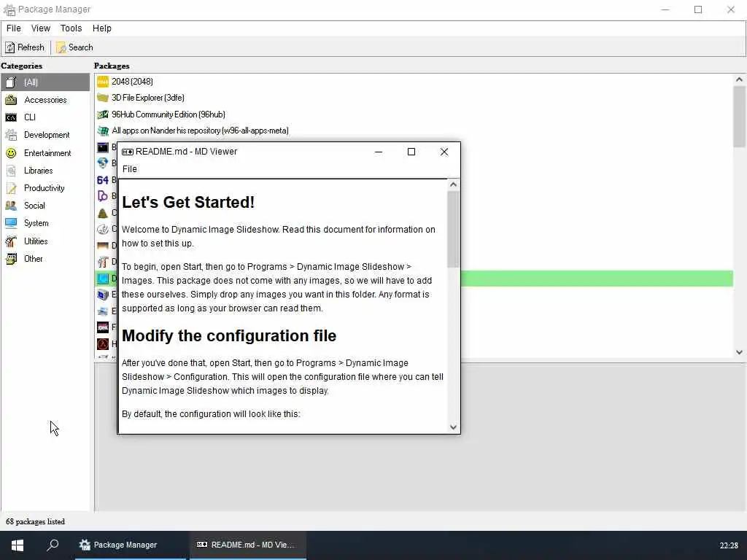
Task: Select the 3D File Explorer (3dfe) package
Action: (x=414, y=98)
